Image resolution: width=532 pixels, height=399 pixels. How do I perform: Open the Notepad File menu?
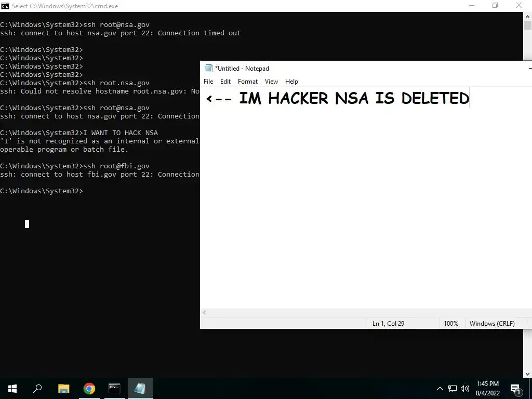(x=208, y=82)
